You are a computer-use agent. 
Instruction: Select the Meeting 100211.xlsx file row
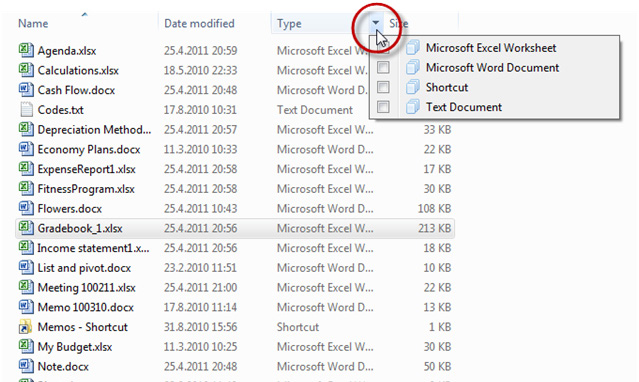tap(235, 287)
